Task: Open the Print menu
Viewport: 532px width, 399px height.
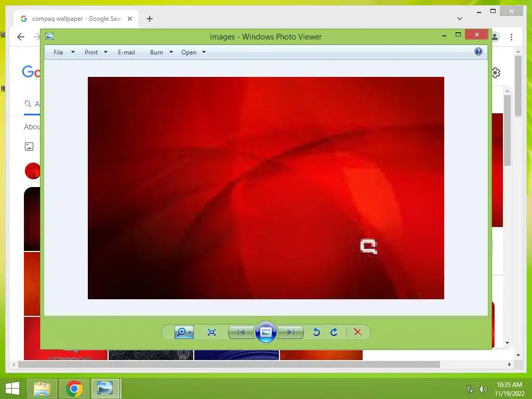Action: pos(91,52)
